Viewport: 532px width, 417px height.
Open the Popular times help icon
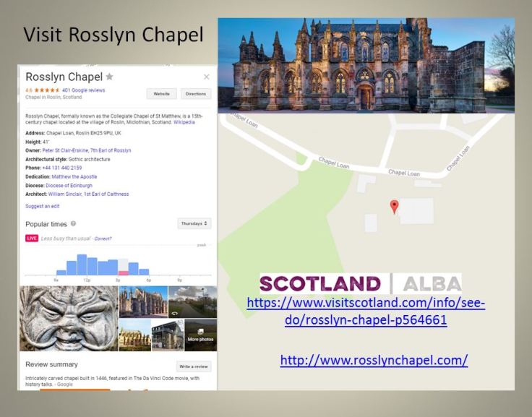pyautogui.click(x=73, y=223)
